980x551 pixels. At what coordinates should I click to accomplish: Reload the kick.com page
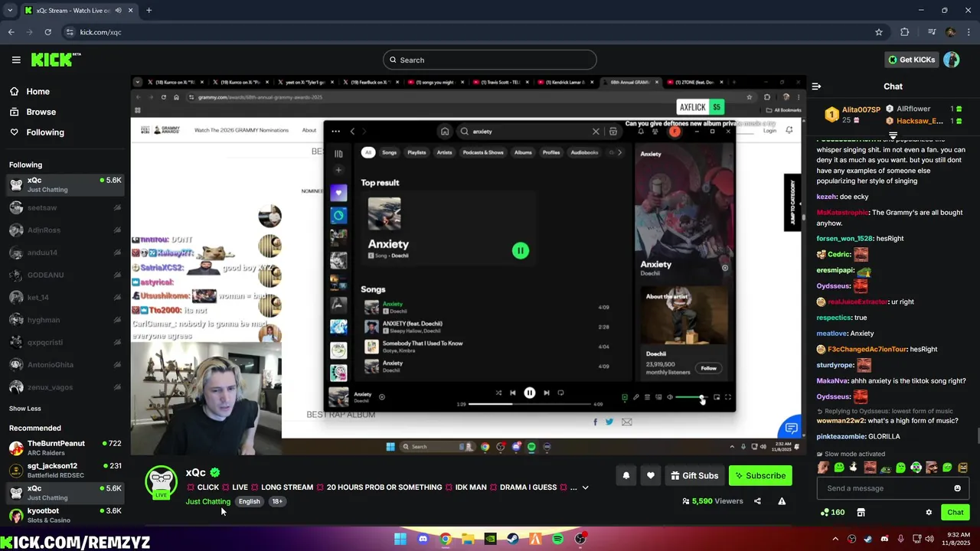[47, 32]
